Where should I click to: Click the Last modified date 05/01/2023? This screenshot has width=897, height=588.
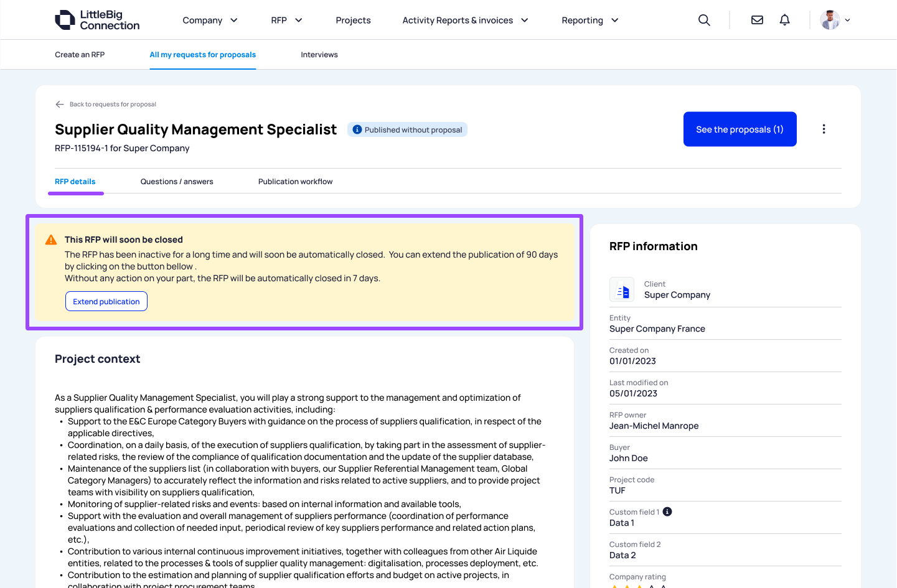coord(633,393)
